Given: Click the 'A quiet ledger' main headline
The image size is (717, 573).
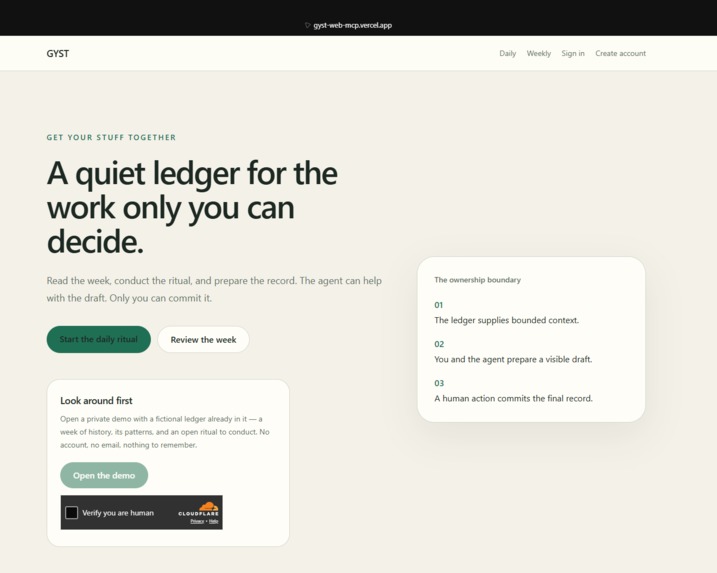Looking at the screenshot, I should point(192,207).
